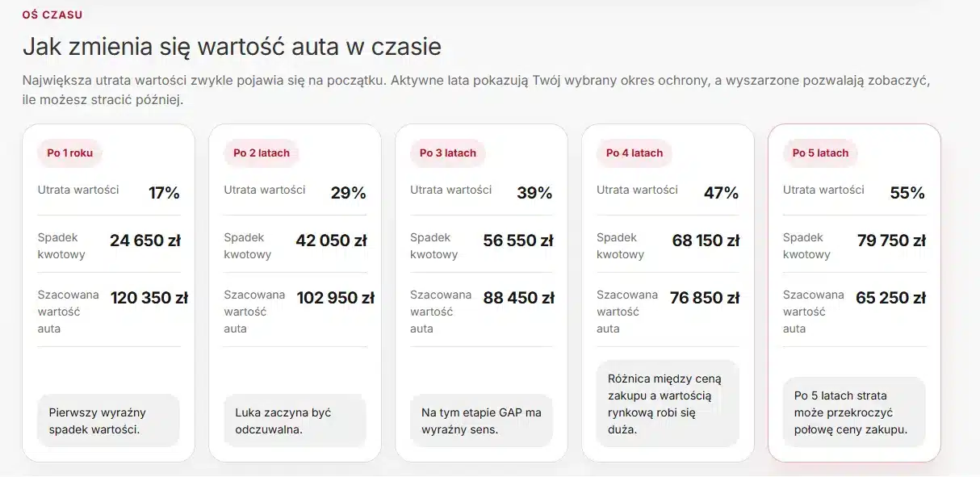This screenshot has width=980, height=477.
Task: Select the 'Po 1 roku' badge
Action: pyautogui.click(x=70, y=153)
